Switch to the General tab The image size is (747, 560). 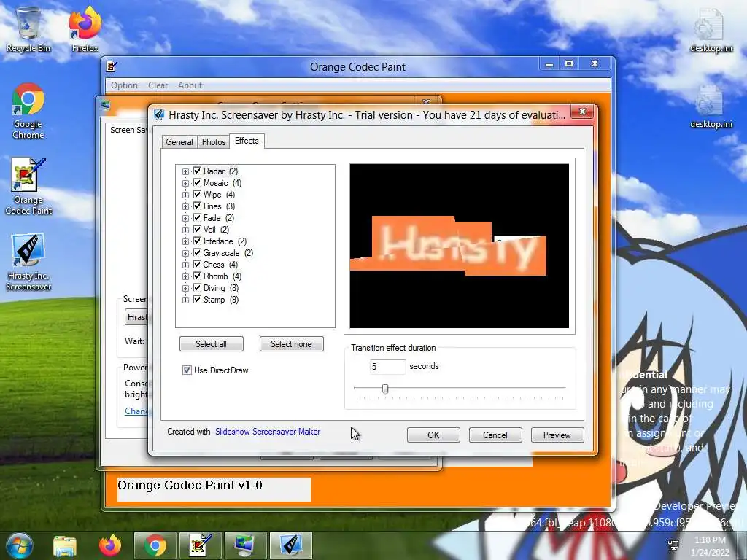tap(179, 142)
